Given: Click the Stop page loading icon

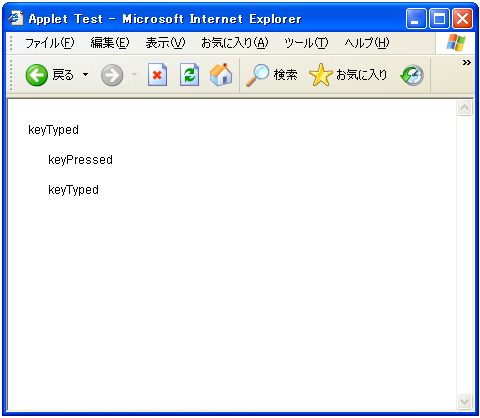Looking at the screenshot, I should click(157, 75).
